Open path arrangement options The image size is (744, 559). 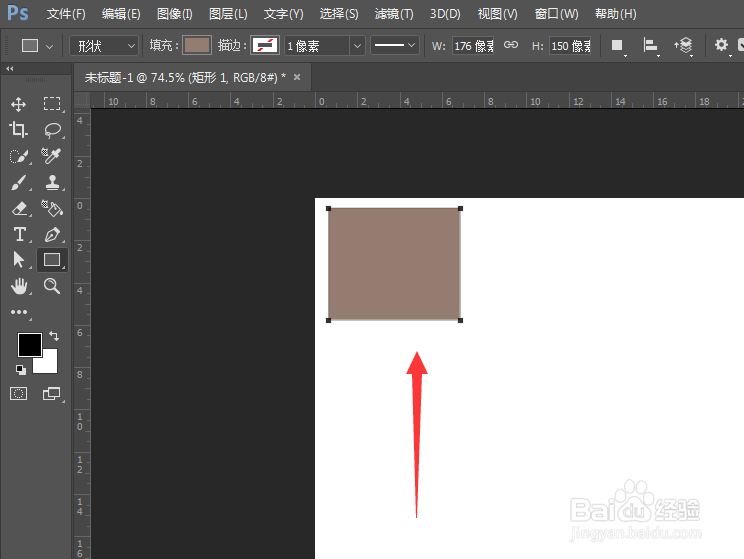click(683, 46)
